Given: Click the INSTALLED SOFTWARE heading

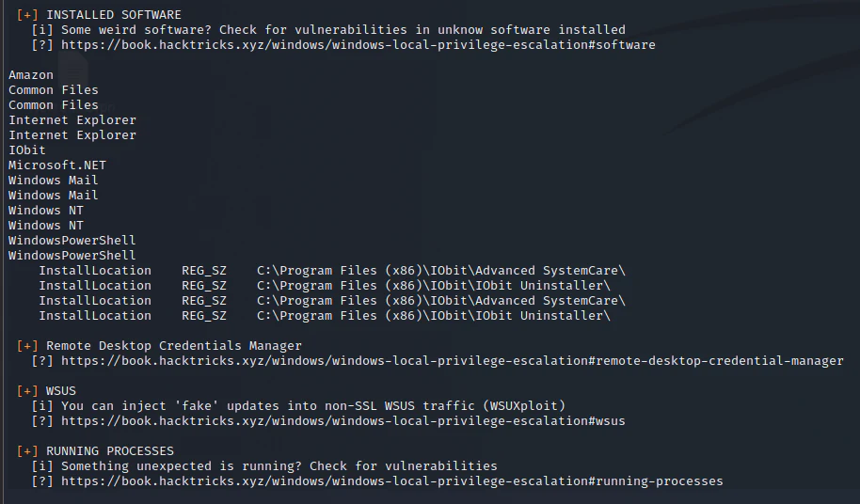Looking at the screenshot, I should (114, 15).
